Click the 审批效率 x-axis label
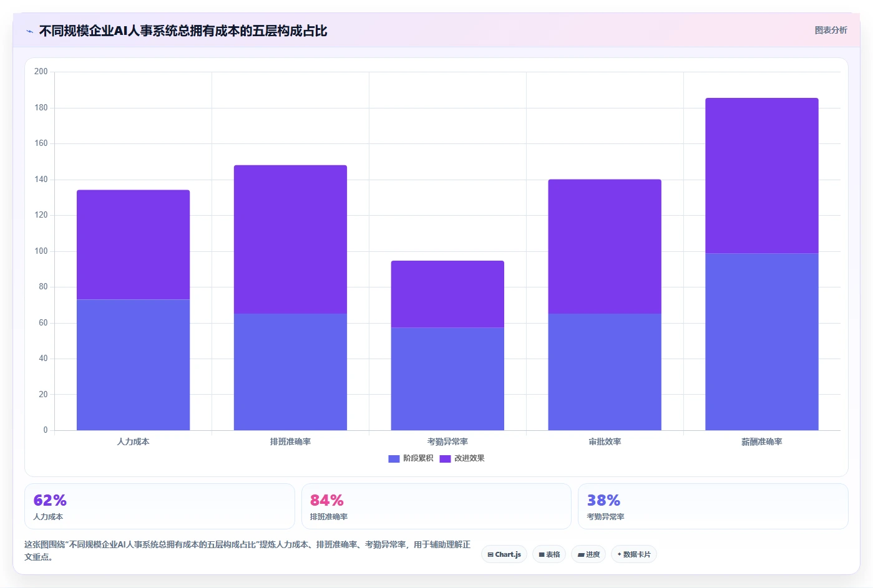This screenshot has width=873, height=588. tap(605, 441)
